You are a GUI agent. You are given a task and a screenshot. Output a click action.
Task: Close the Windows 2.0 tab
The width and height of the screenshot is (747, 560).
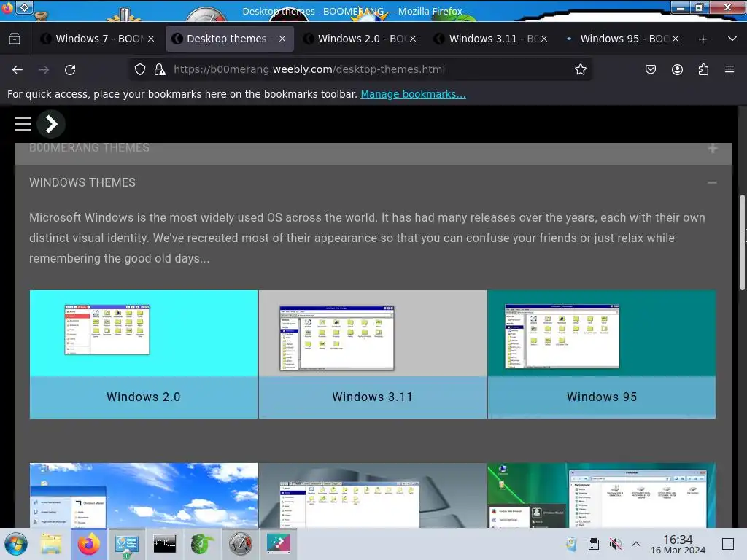[413, 39]
